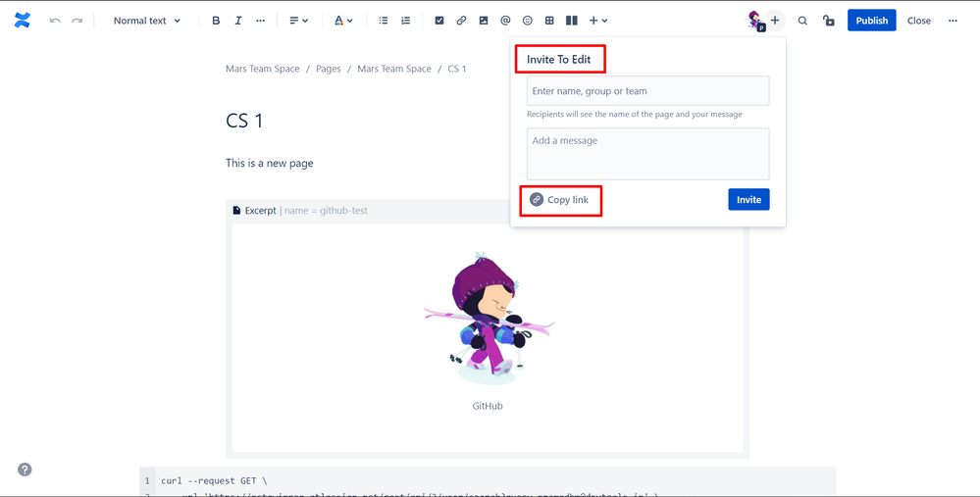Open Mars Team Space first breadcrumb
The height and width of the screenshot is (497, 980).
pos(263,69)
